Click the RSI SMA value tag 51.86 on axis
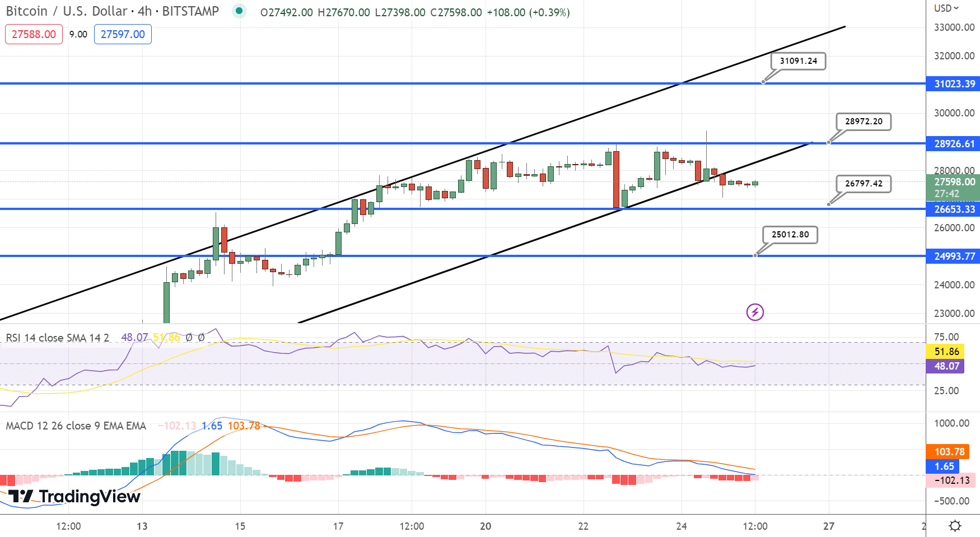 tap(946, 352)
